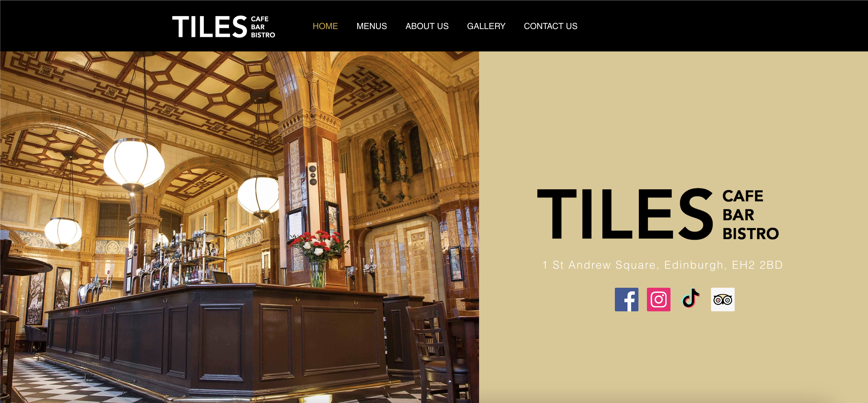
Task: Expand the GALLERY dropdown navigation item
Action: [485, 26]
